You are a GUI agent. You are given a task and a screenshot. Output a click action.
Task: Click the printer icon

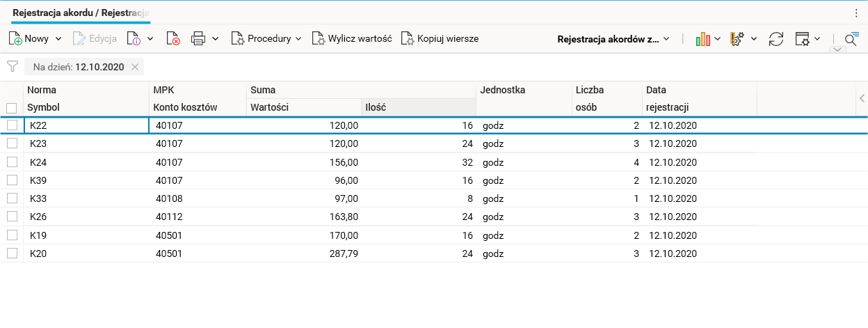pos(198,39)
